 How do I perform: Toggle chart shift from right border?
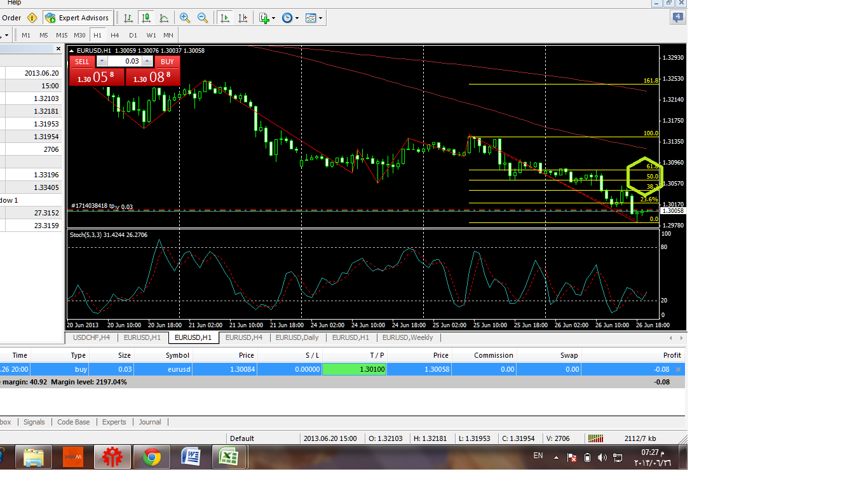pyautogui.click(x=243, y=18)
